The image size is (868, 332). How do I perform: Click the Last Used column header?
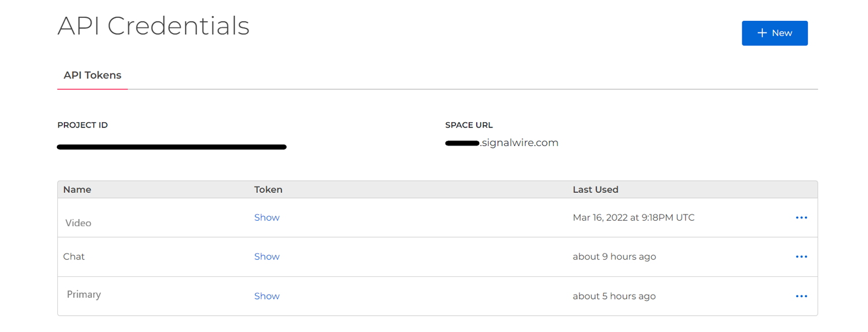point(595,189)
